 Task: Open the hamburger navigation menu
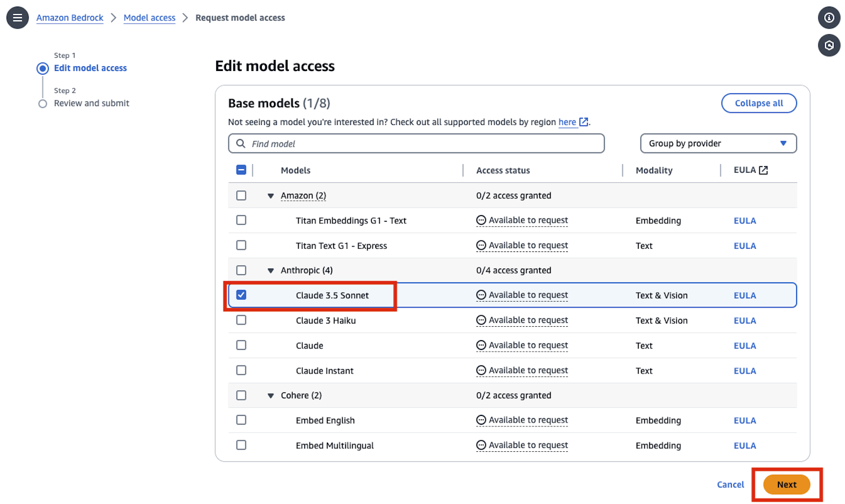click(x=18, y=18)
